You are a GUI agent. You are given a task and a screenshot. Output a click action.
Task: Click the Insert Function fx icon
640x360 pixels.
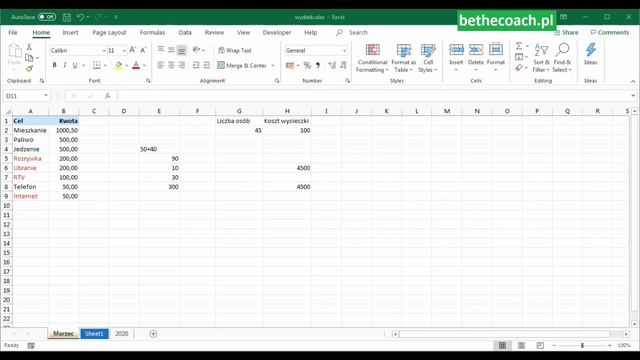pyautogui.click(x=108, y=96)
